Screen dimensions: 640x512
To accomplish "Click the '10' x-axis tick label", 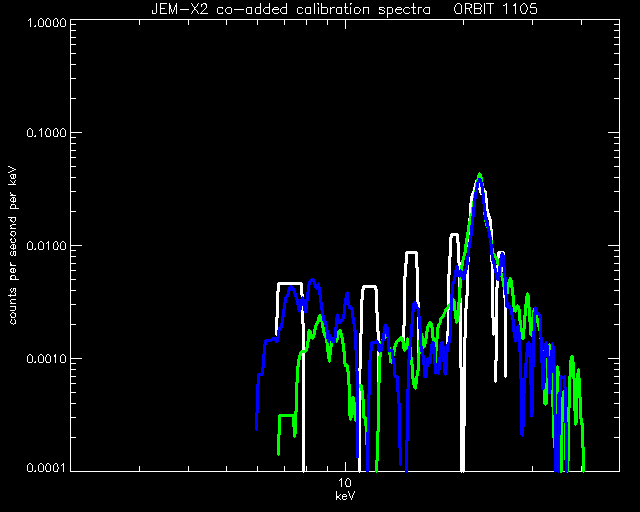I will pyautogui.click(x=345, y=483).
